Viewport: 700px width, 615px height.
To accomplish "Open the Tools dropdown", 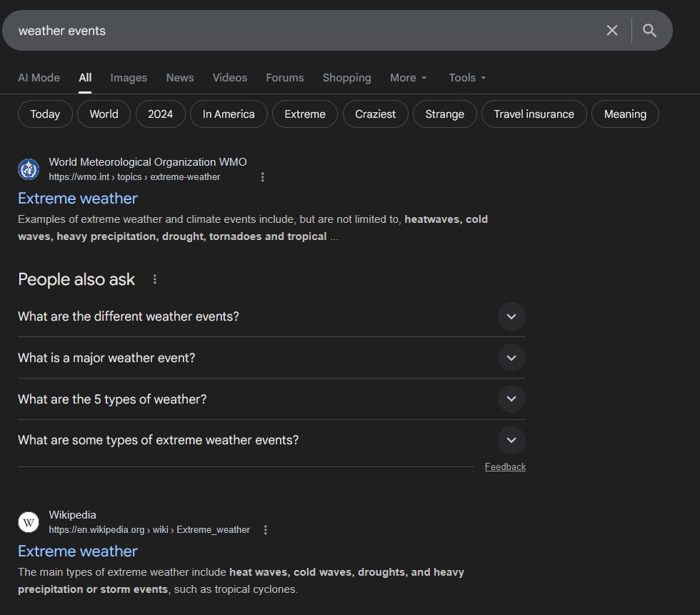I will point(467,78).
